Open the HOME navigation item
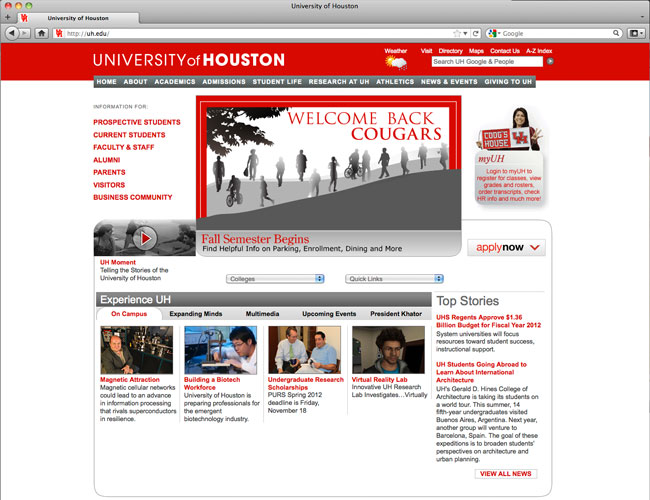650x500 pixels. (x=107, y=82)
